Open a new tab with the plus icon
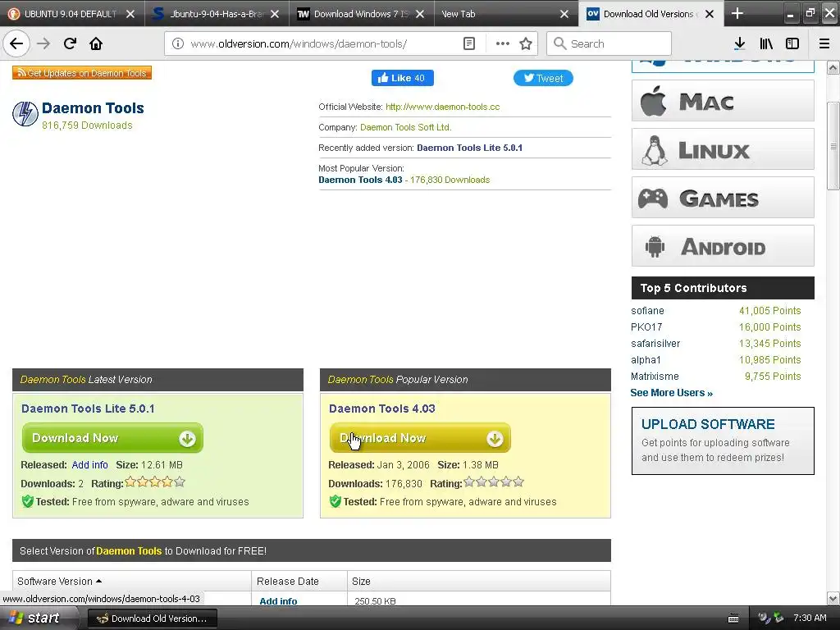The height and width of the screenshot is (630, 840). (737, 14)
